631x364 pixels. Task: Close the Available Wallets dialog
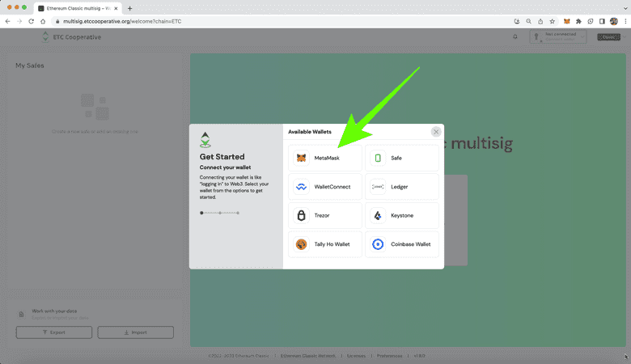436,131
